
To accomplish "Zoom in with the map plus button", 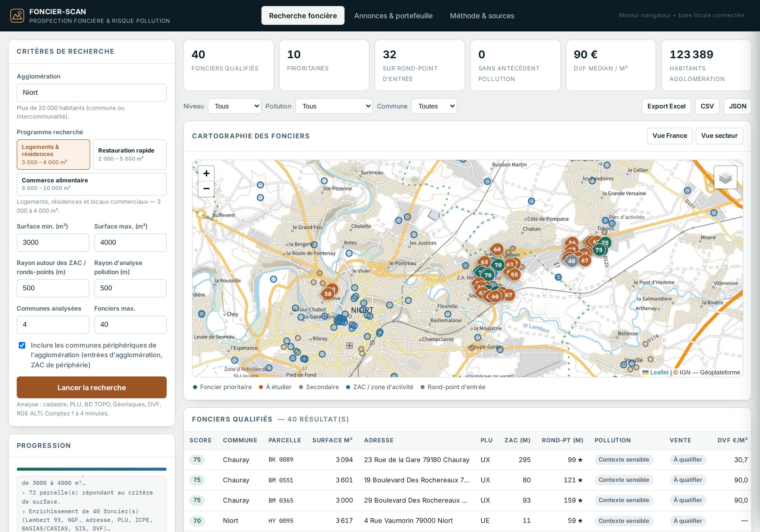I will (x=206, y=174).
